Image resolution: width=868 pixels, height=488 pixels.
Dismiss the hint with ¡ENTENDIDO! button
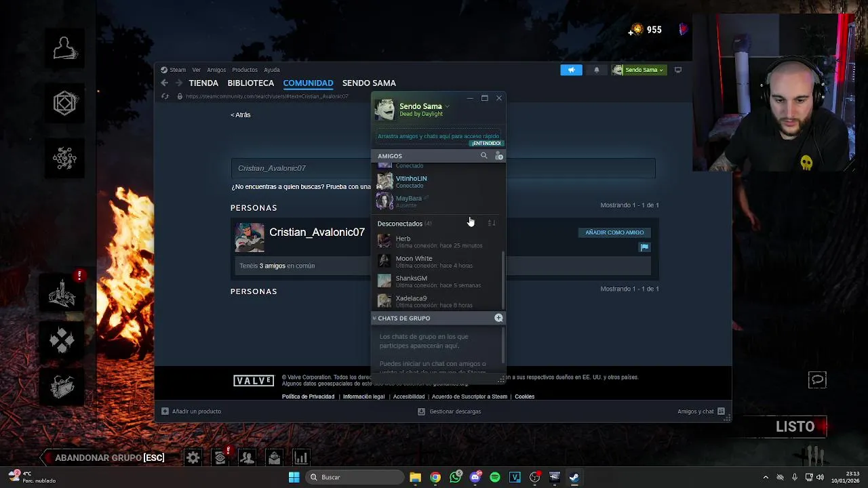486,144
